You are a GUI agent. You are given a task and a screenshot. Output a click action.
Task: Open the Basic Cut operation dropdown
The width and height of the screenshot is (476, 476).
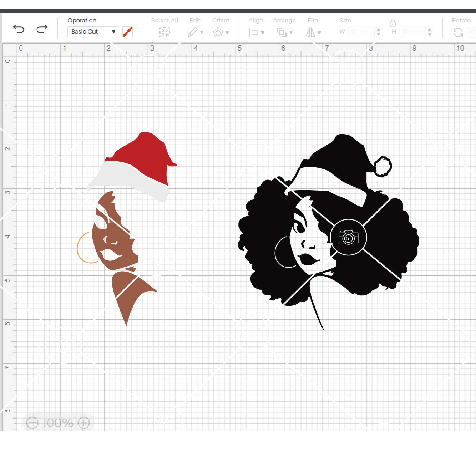(x=93, y=32)
